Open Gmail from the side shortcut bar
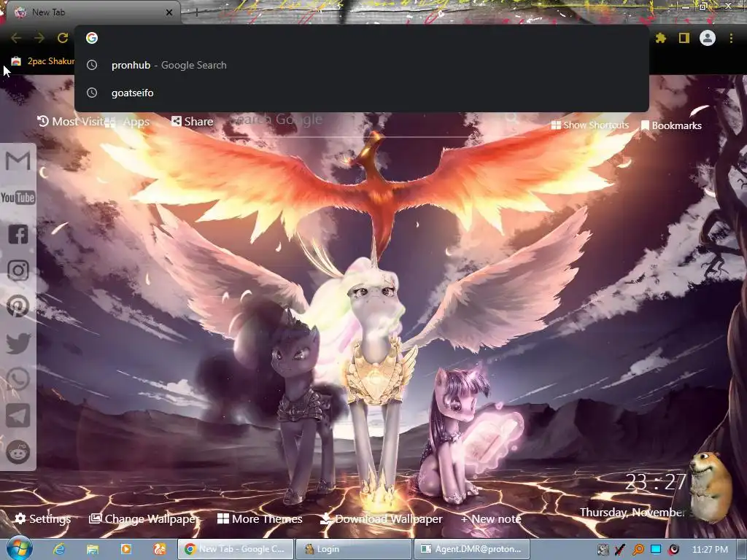This screenshot has width=747, height=560. click(x=18, y=161)
